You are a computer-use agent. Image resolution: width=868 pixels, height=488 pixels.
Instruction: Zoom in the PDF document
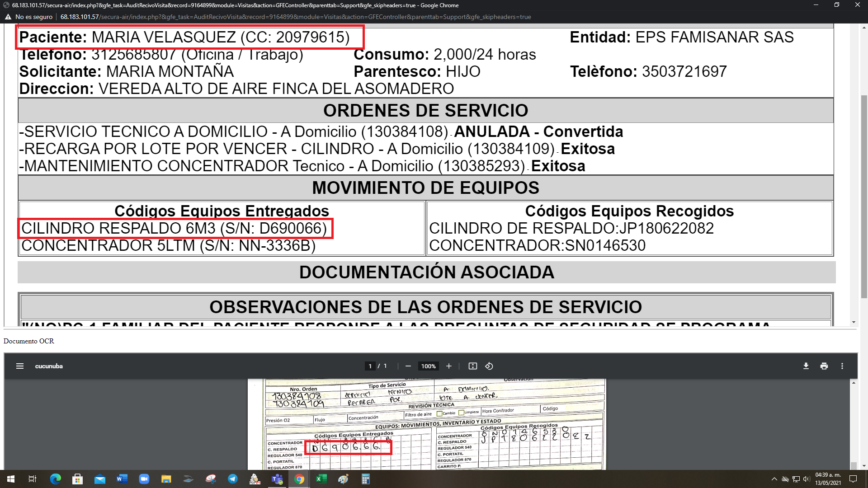(x=449, y=366)
